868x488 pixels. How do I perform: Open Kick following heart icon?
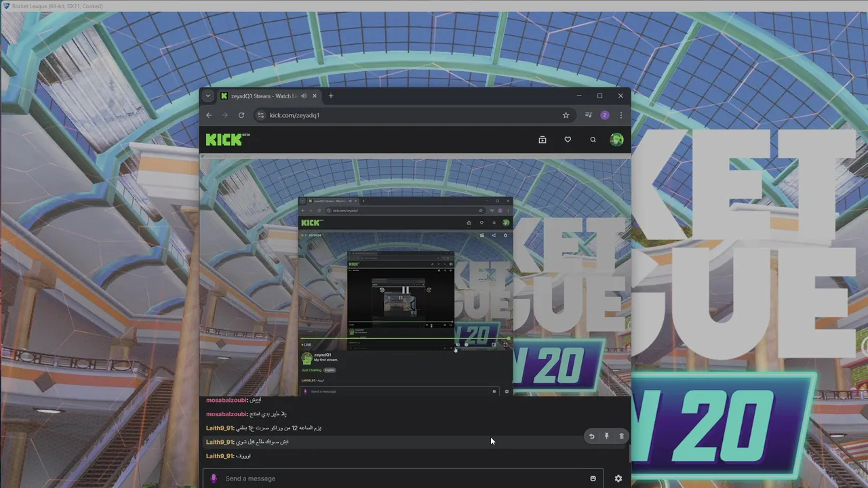[x=568, y=140]
